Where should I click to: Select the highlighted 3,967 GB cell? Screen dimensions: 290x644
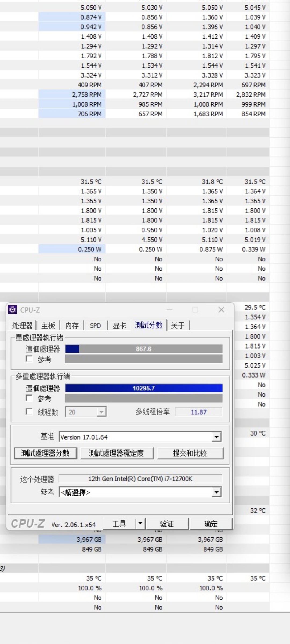click(x=72, y=540)
